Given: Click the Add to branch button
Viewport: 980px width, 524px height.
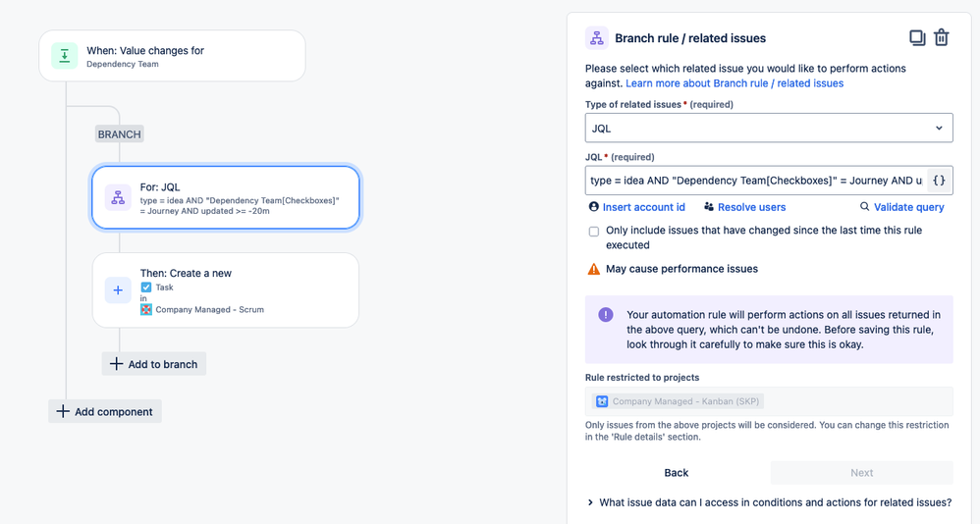Looking at the screenshot, I should coord(154,364).
